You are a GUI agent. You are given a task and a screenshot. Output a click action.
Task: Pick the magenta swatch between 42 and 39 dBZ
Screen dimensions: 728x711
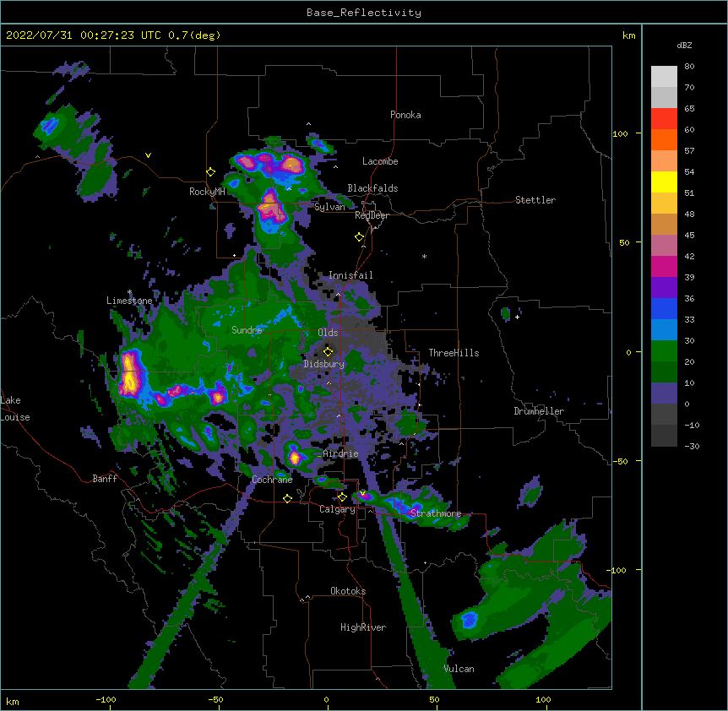[664, 266]
